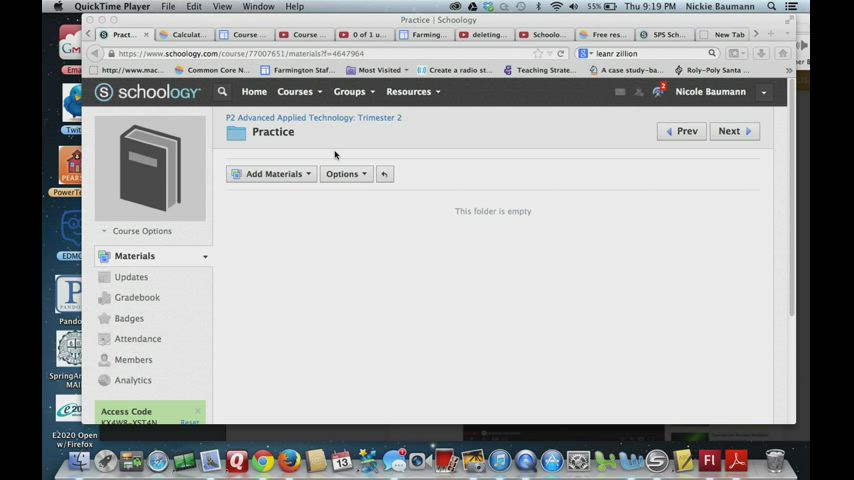Click the Schoology search magnifier icon
This screenshot has height=480, width=854.
[x=222, y=92]
